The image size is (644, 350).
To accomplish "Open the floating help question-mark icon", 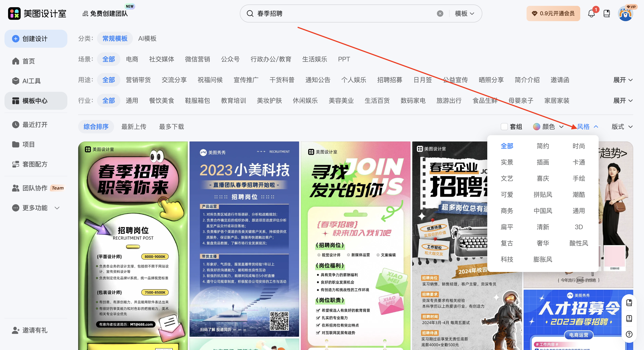I will click(629, 335).
